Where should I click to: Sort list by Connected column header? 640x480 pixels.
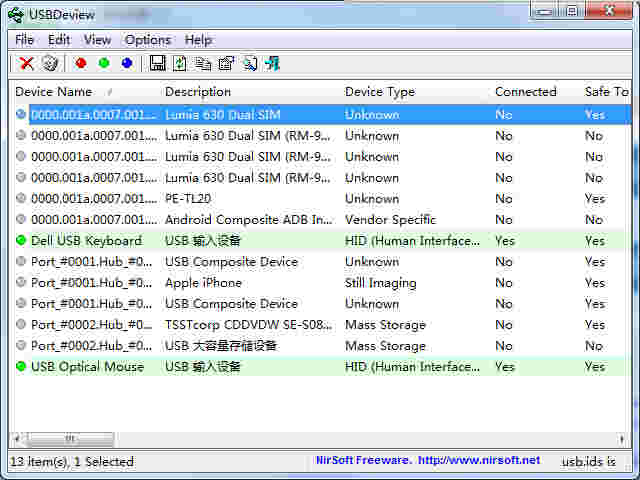coord(525,92)
